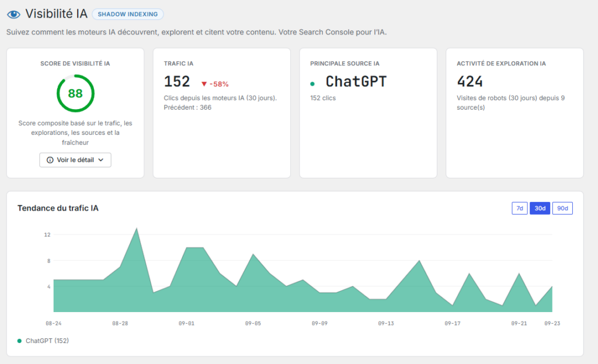Screen dimensions: 598x364
Task: Click the 424 exploration activity value
Action: (470, 82)
